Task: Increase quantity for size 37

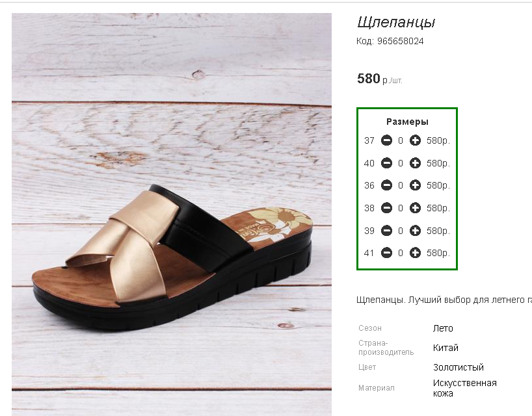Action: [x=415, y=140]
